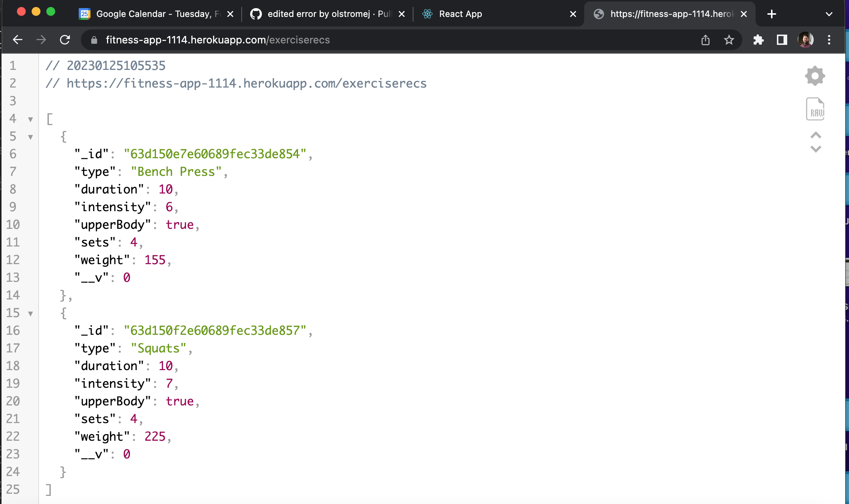Click the weight value 225
The height and width of the screenshot is (504, 849).
(155, 437)
